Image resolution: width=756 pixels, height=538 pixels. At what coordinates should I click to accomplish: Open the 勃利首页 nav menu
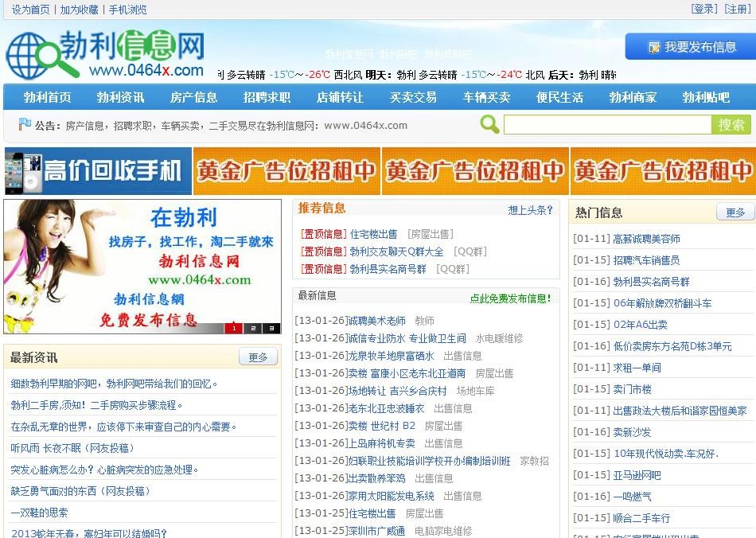pyautogui.click(x=47, y=97)
